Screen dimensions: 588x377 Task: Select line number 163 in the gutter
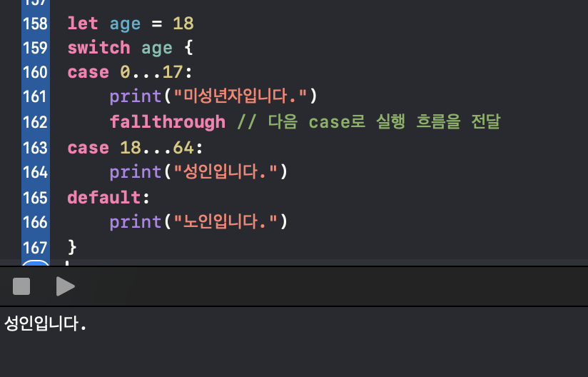click(x=35, y=148)
